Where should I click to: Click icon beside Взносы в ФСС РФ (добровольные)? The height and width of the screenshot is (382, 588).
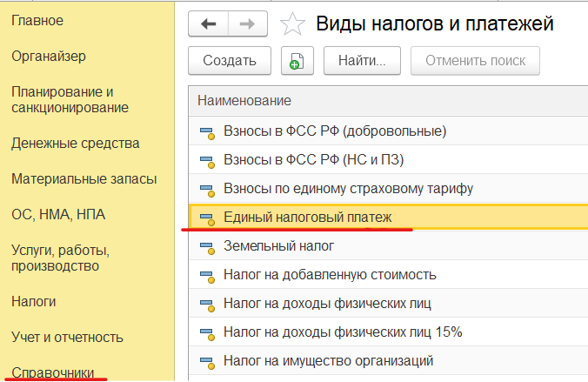point(207,133)
